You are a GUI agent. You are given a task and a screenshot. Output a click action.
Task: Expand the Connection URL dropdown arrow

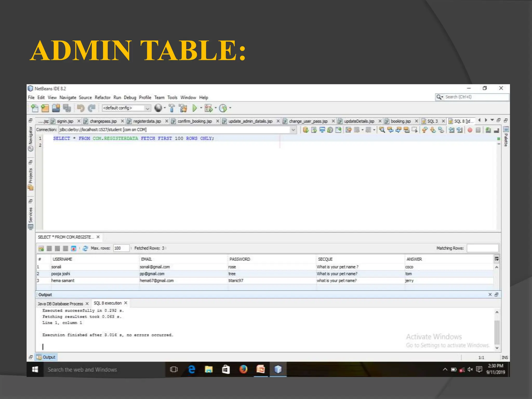pyautogui.click(x=293, y=129)
